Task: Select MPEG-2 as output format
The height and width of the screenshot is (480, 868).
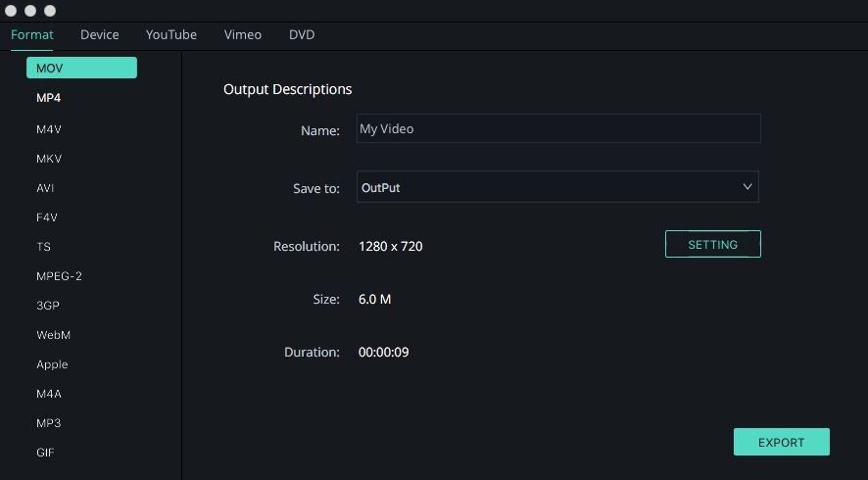Action: pyautogui.click(x=59, y=276)
